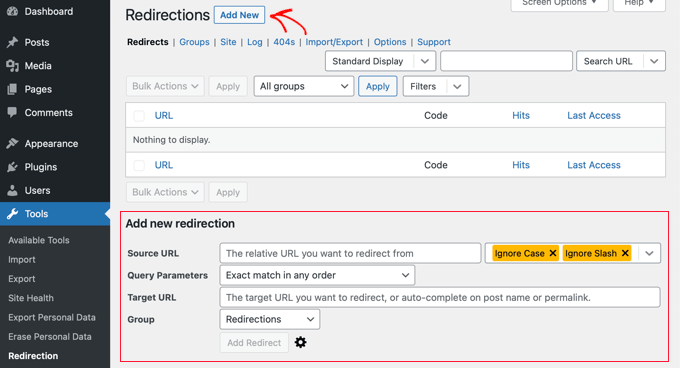Open the Search URL dropdown
Viewport: 680px width, 368px height.
[621, 61]
